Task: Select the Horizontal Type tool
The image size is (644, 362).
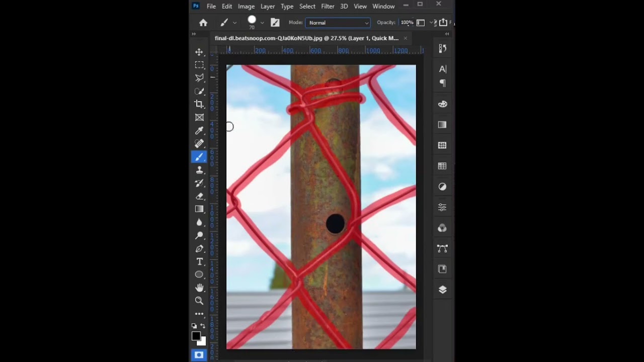Action: (x=199, y=261)
